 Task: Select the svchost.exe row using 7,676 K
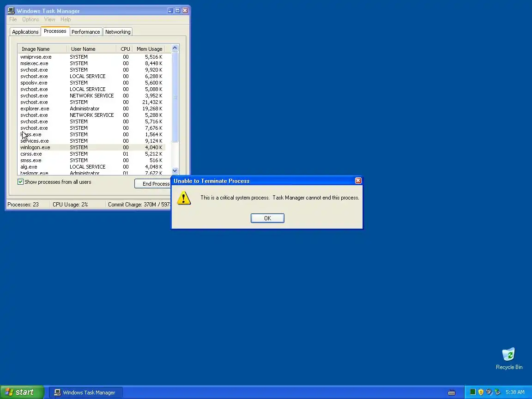click(91, 128)
